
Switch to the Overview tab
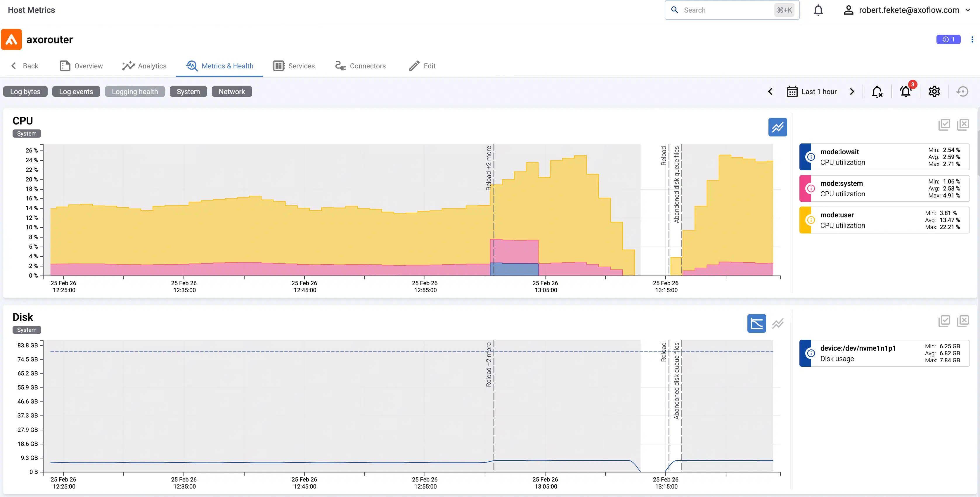click(81, 66)
